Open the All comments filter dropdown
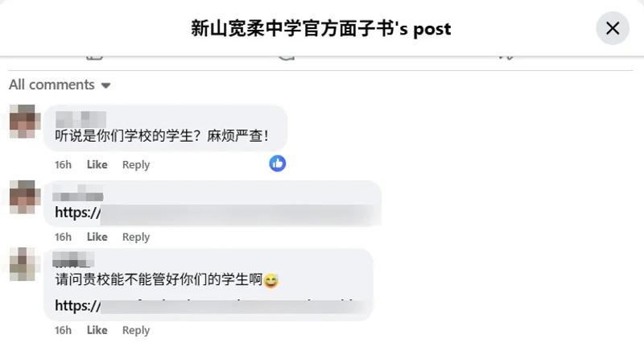The height and width of the screenshot is (347, 644). point(60,85)
